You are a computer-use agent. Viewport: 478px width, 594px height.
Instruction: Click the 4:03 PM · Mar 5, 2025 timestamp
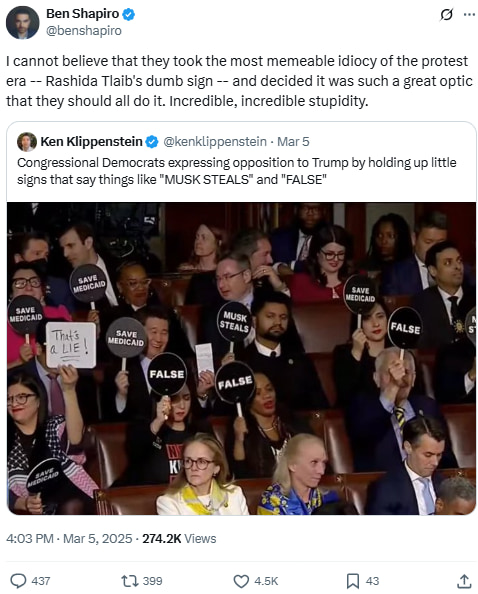click(69, 538)
